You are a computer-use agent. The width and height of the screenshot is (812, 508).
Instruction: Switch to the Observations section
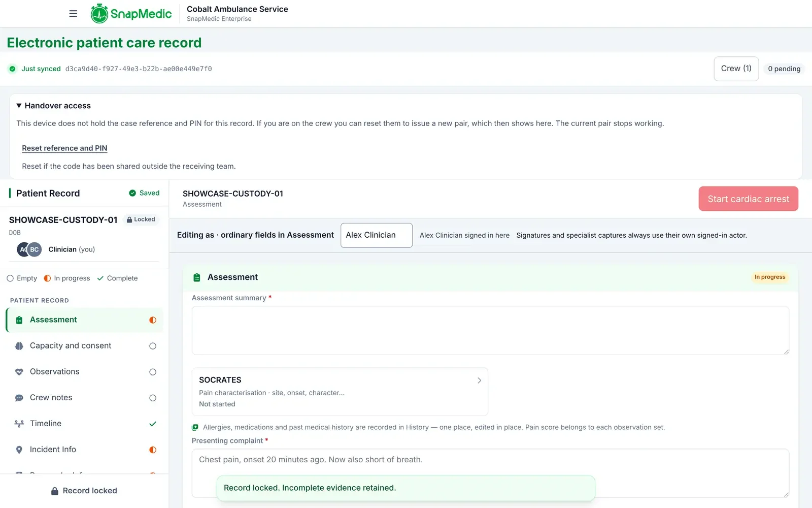click(85, 372)
